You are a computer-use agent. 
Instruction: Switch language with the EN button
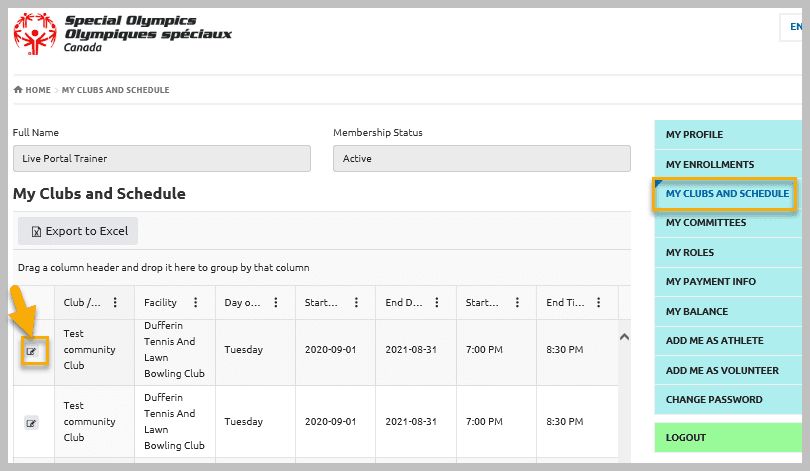795,27
